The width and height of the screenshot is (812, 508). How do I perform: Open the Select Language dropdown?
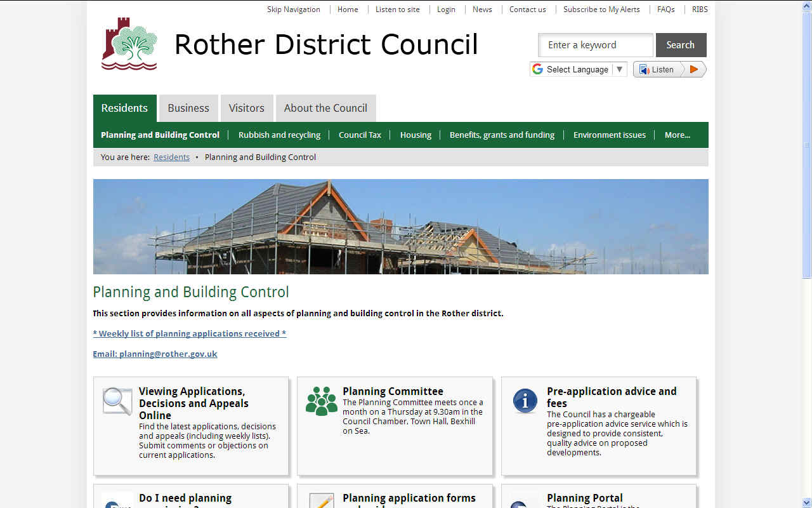579,69
